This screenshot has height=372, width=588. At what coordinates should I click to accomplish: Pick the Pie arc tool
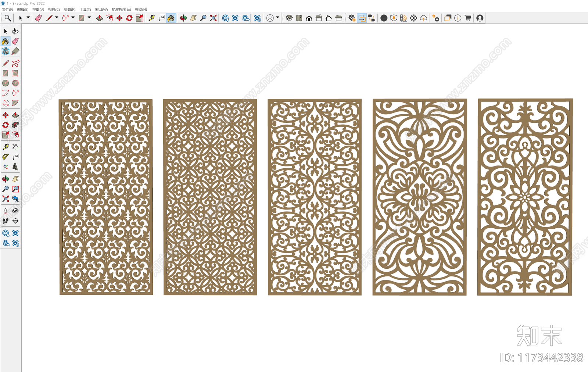[15, 103]
